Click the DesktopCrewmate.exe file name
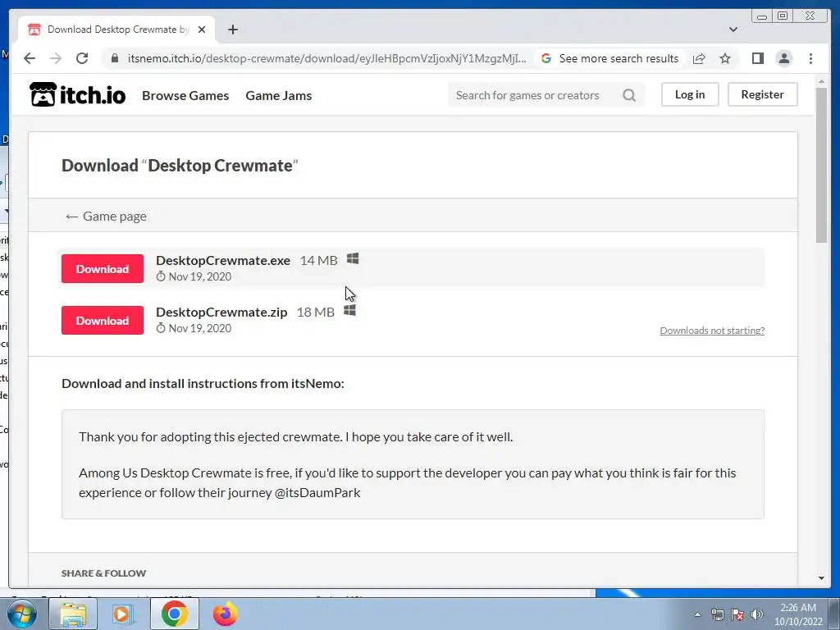 [x=223, y=260]
